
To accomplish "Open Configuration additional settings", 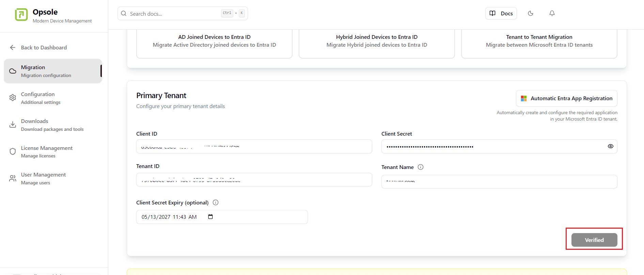I will pyautogui.click(x=53, y=98).
